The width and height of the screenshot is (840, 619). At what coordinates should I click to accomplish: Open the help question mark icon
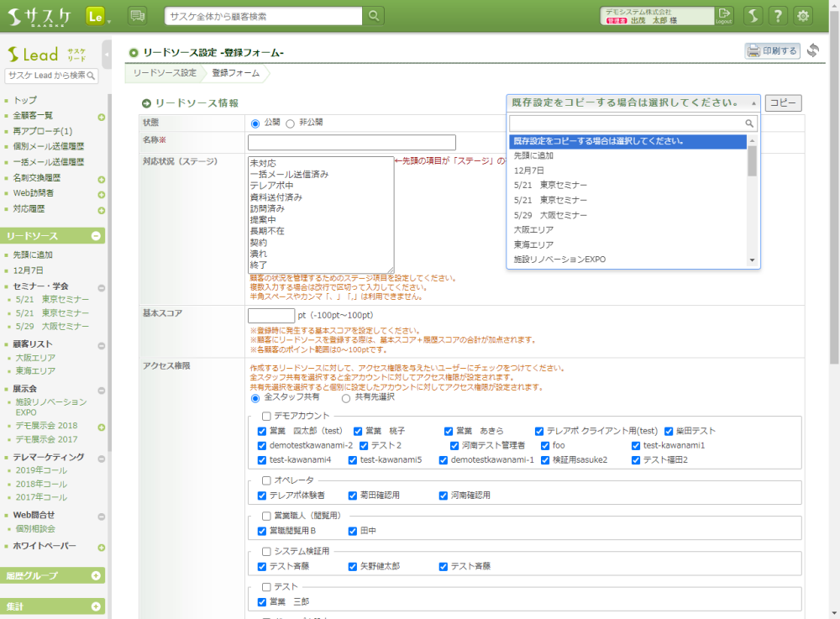[779, 16]
